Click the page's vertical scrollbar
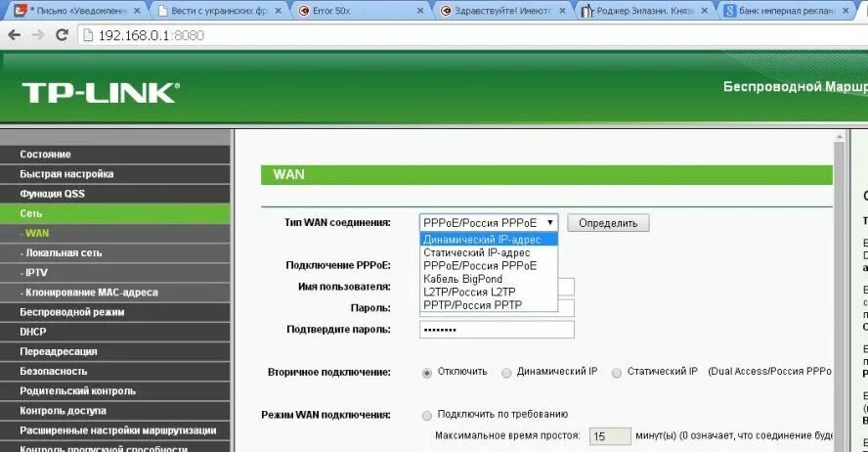Viewport: 868px width, 452px height. click(840, 294)
